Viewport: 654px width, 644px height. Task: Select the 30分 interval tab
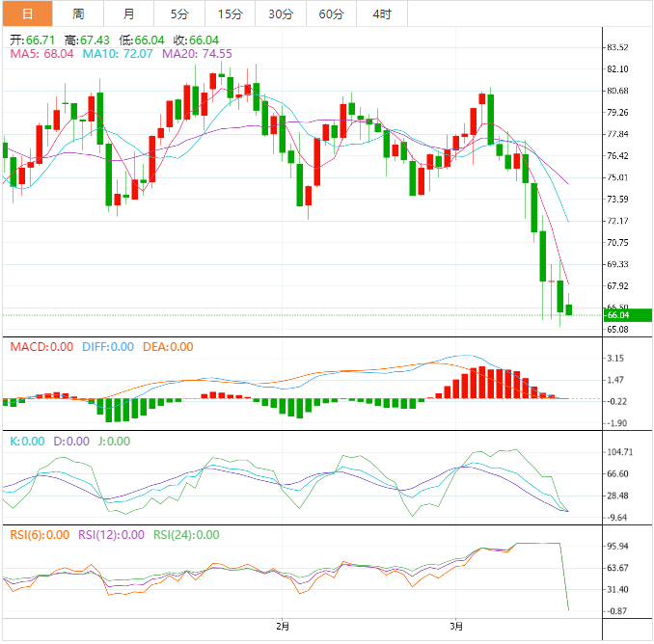281,13
